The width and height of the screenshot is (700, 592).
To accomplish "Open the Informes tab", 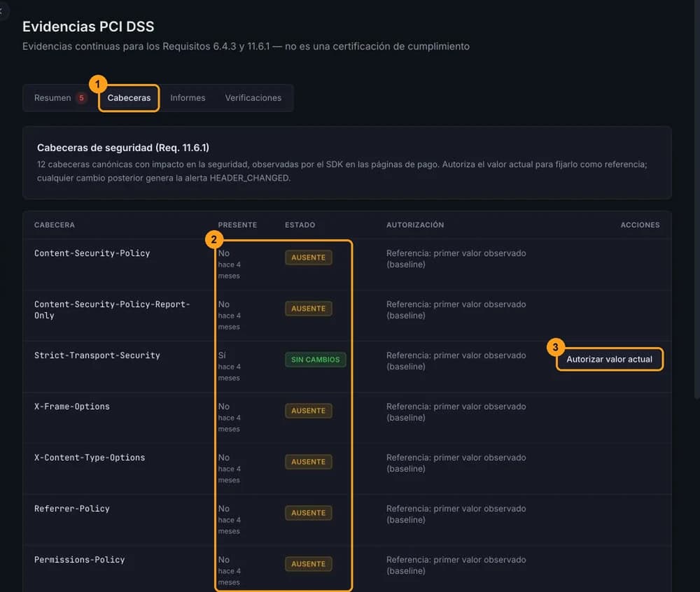I will (188, 98).
